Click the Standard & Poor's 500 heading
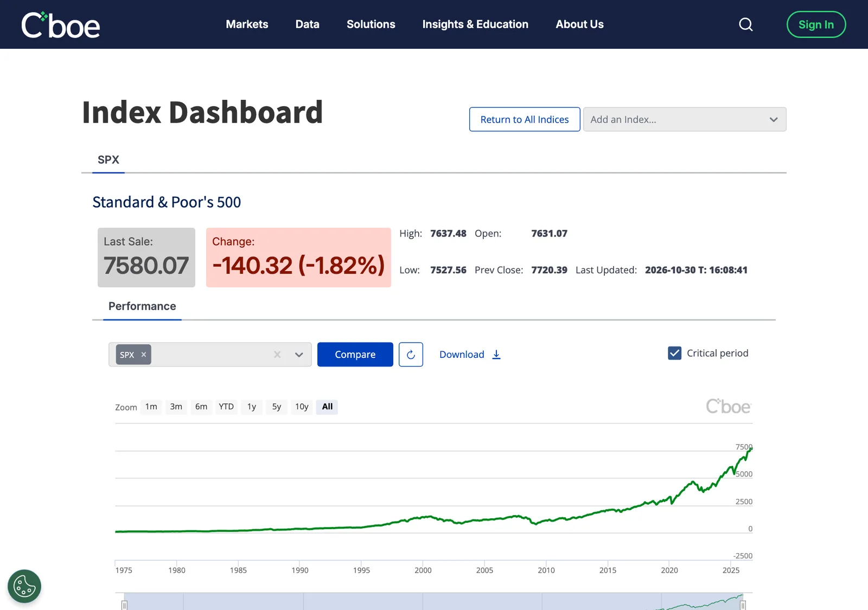Image resolution: width=868 pixels, height=610 pixels. (x=167, y=202)
